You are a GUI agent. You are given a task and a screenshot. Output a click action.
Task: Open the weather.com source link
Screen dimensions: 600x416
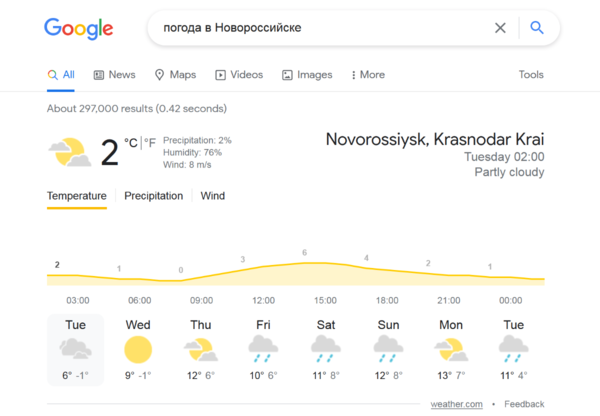(x=457, y=404)
